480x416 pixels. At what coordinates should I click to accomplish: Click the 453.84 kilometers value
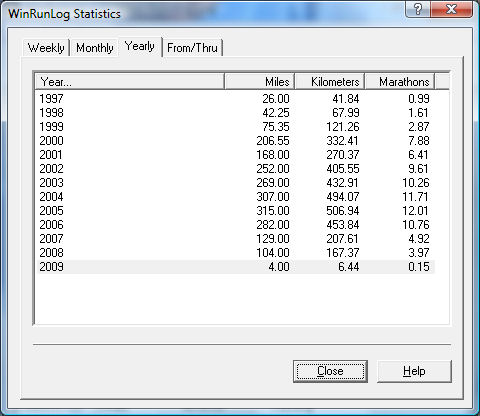click(343, 225)
